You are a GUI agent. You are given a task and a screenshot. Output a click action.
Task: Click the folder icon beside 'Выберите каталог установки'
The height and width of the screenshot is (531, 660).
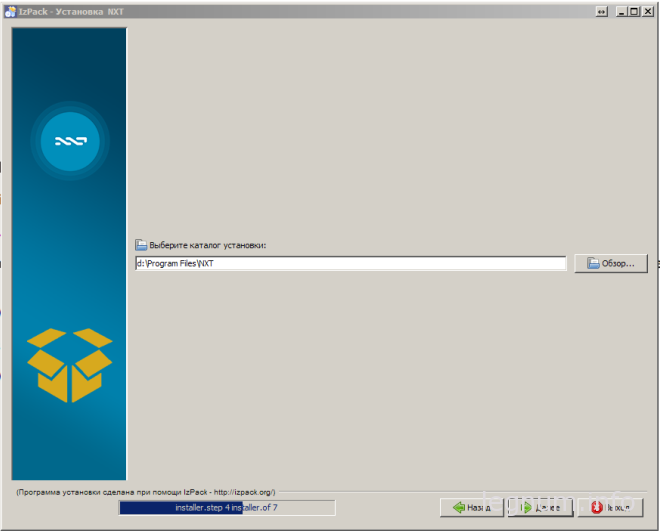141,245
